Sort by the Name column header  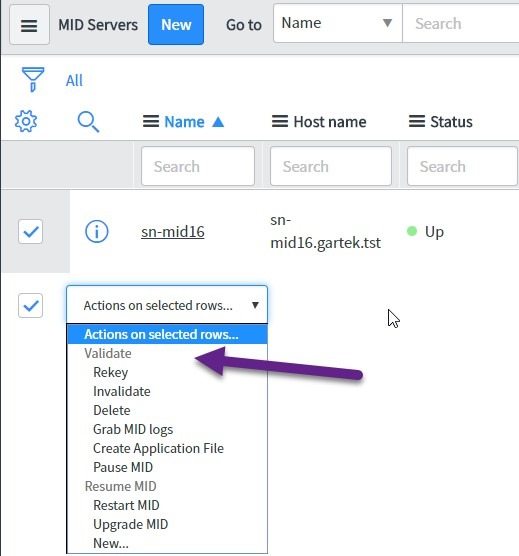pyautogui.click(x=184, y=122)
